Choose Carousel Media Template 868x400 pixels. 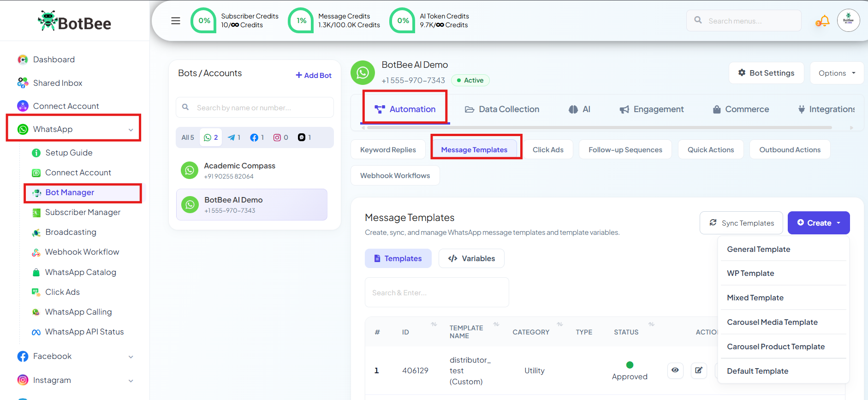point(784,322)
